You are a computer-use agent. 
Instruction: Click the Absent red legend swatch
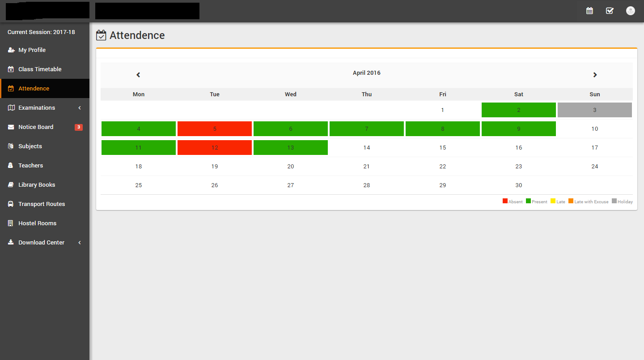click(x=505, y=201)
